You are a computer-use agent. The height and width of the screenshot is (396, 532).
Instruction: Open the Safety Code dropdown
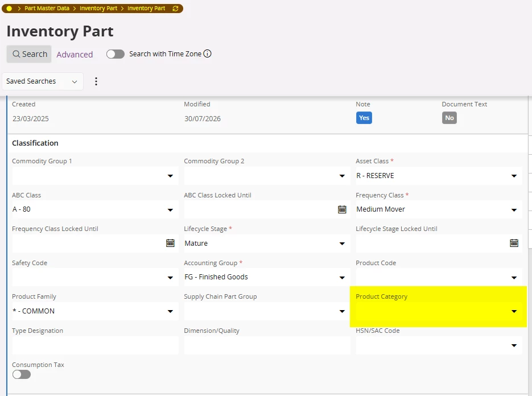coord(95,277)
